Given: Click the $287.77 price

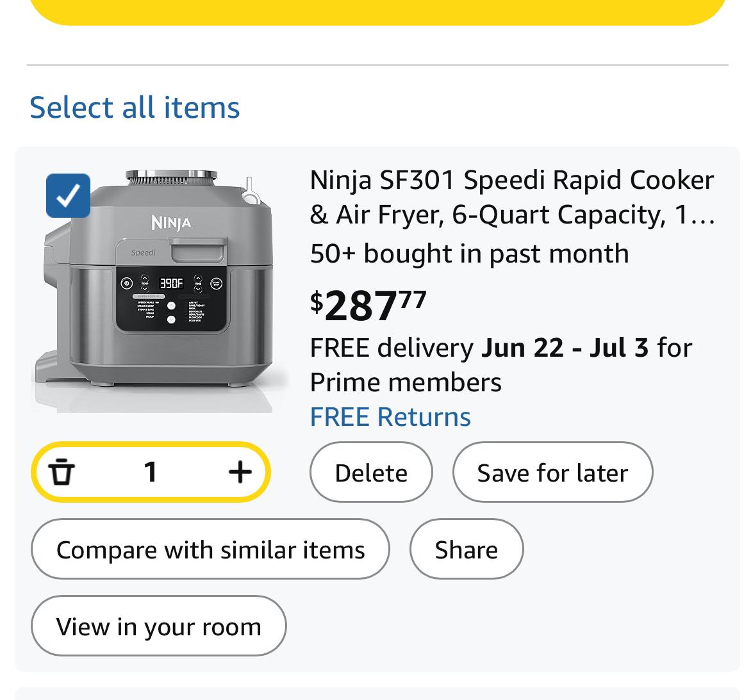Looking at the screenshot, I should (x=368, y=305).
